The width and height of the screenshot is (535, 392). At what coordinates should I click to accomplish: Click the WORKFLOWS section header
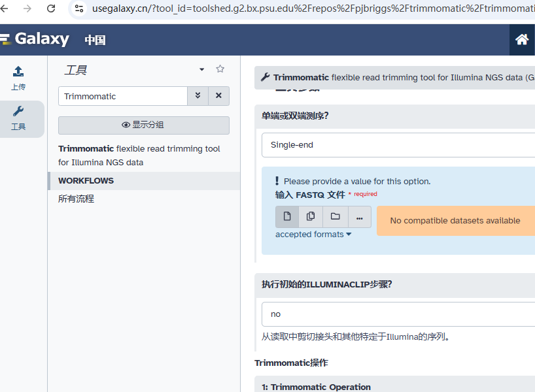tap(145, 181)
